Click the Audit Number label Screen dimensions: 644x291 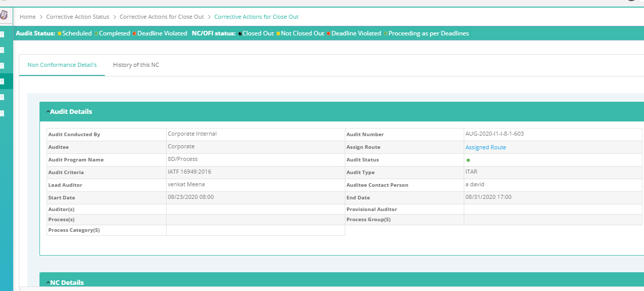(365, 135)
